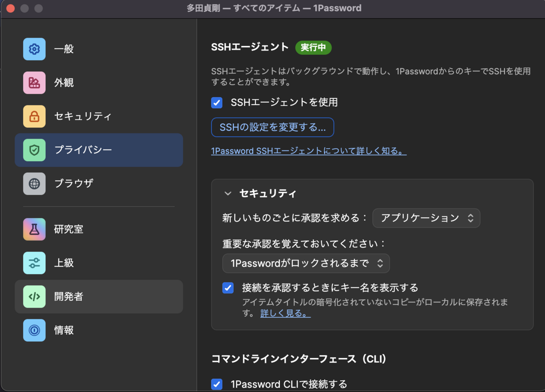Viewport: 545px width, 392px height.
Task: Uncheck 接続を承認するときにキー名を表示する
Action: click(x=228, y=288)
